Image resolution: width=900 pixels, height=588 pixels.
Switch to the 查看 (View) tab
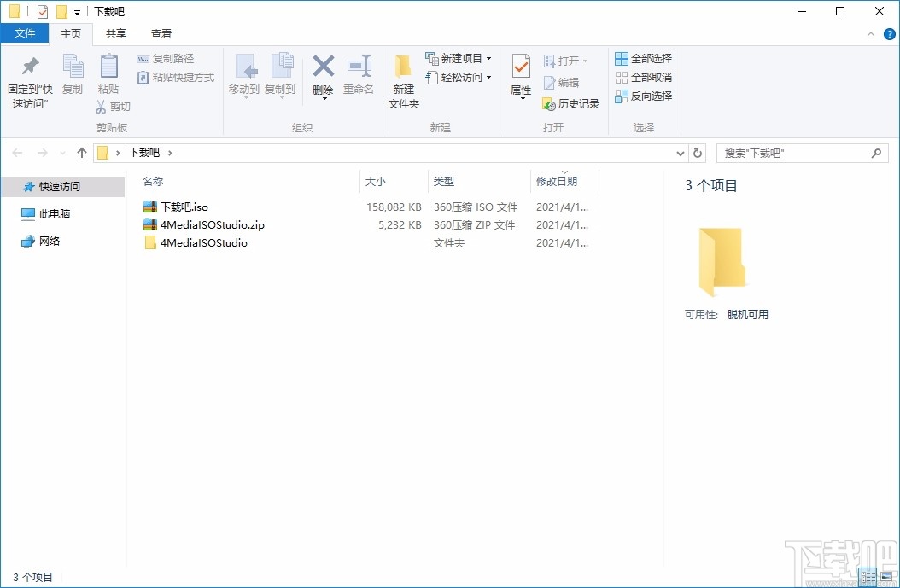[x=161, y=33]
